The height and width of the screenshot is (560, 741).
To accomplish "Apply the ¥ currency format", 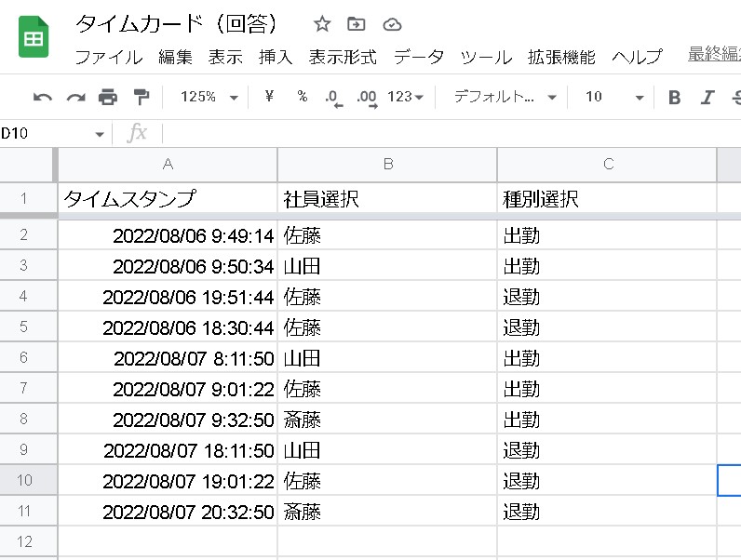I will [269, 98].
